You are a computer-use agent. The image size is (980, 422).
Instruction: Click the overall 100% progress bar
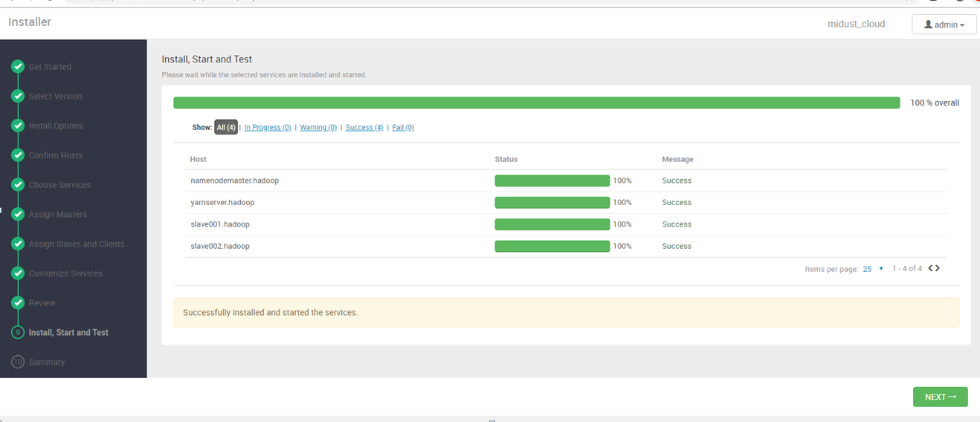pyautogui.click(x=536, y=103)
